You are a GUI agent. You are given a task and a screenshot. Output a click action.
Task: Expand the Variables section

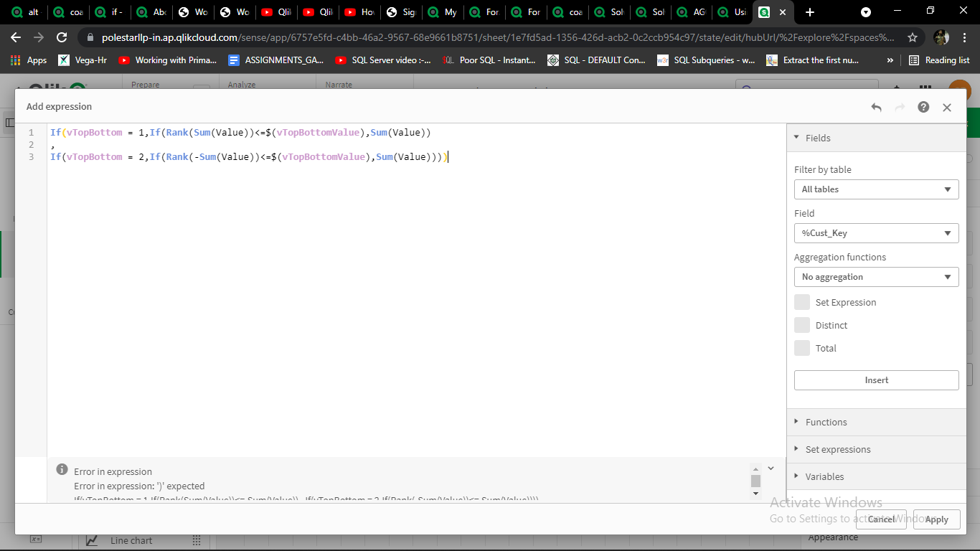pyautogui.click(x=824, y=476)
